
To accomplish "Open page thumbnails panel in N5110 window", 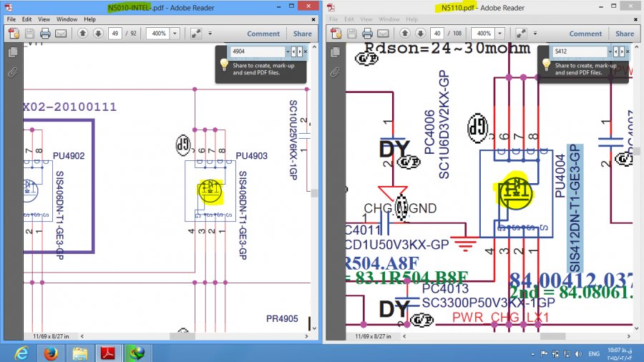I will [x=335, y=52].
